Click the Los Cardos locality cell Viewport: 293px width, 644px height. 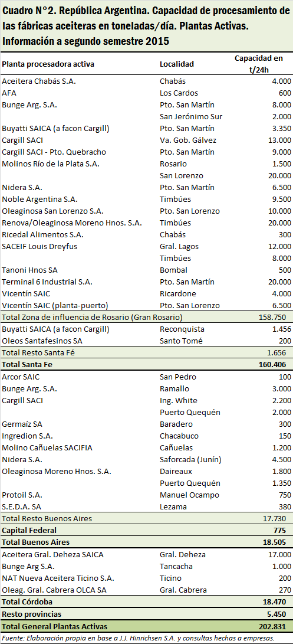coord(179,93)
